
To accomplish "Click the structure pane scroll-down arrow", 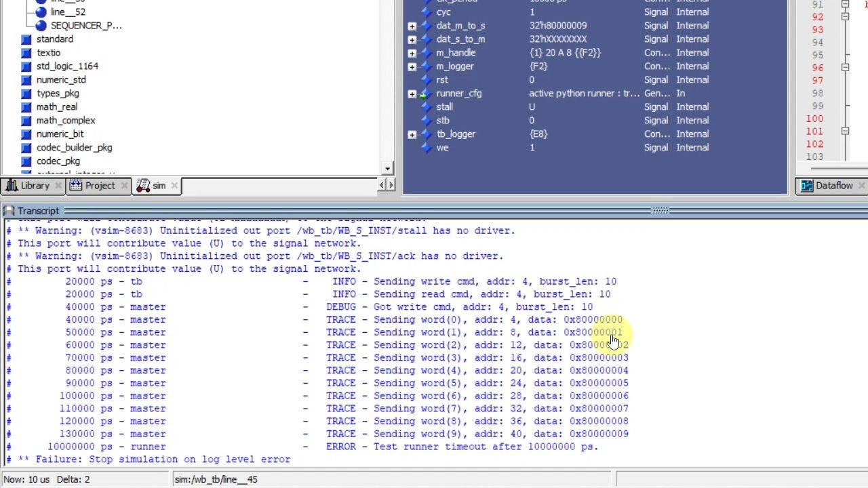I will [x=388, y=169].
